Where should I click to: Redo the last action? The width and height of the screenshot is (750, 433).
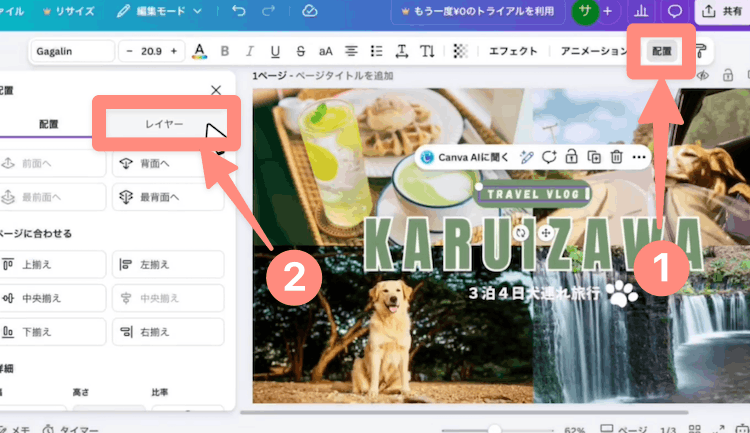(268, 11)
